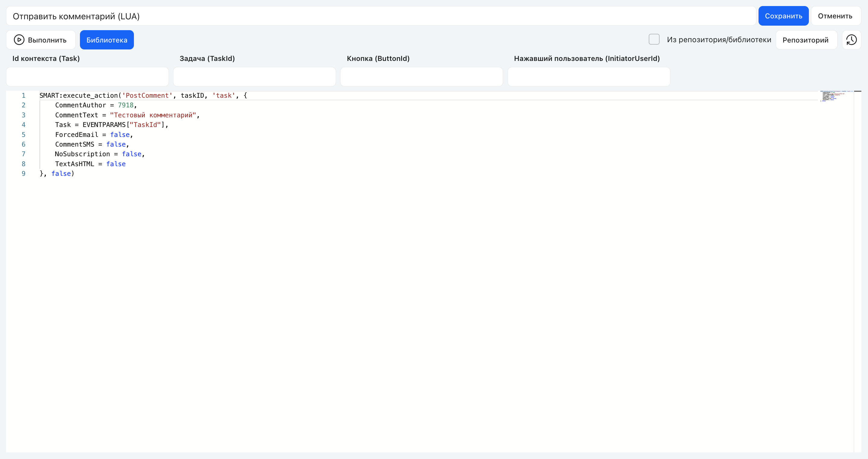Click the Задача (TaskId) input field
This screenshot has height=459, width=868.
pos(255,77)
